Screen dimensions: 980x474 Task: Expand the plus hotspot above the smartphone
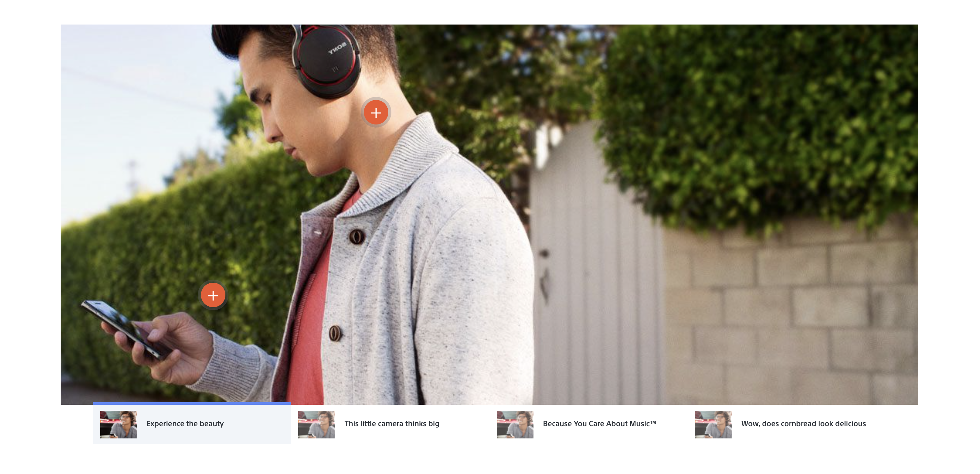coord(213,296)
